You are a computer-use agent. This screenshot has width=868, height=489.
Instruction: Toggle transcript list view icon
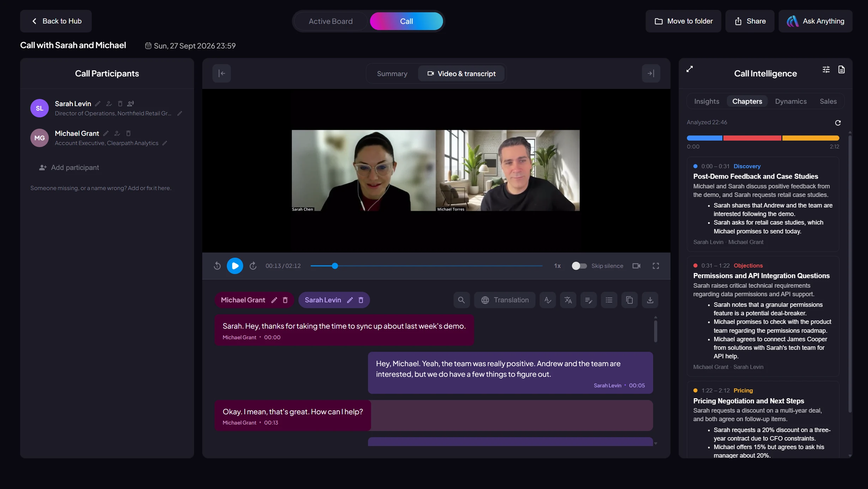coord(609,300)
